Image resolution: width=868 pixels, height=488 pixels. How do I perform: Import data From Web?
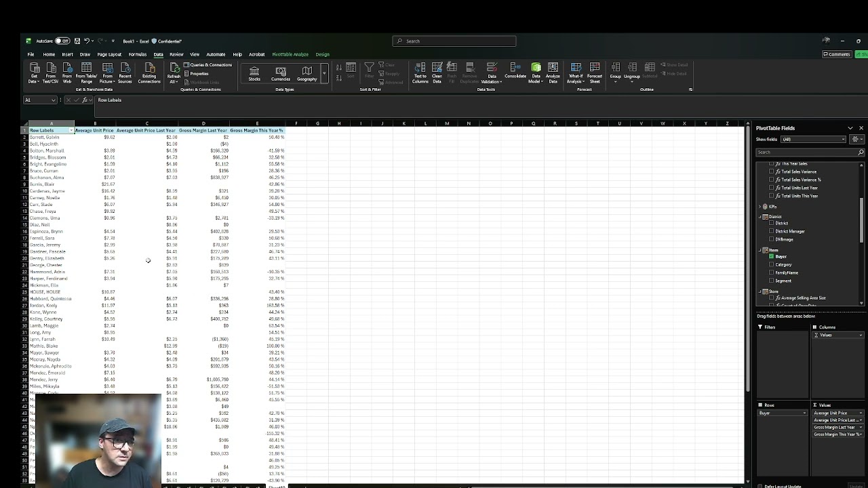click(x=67, y=73)
